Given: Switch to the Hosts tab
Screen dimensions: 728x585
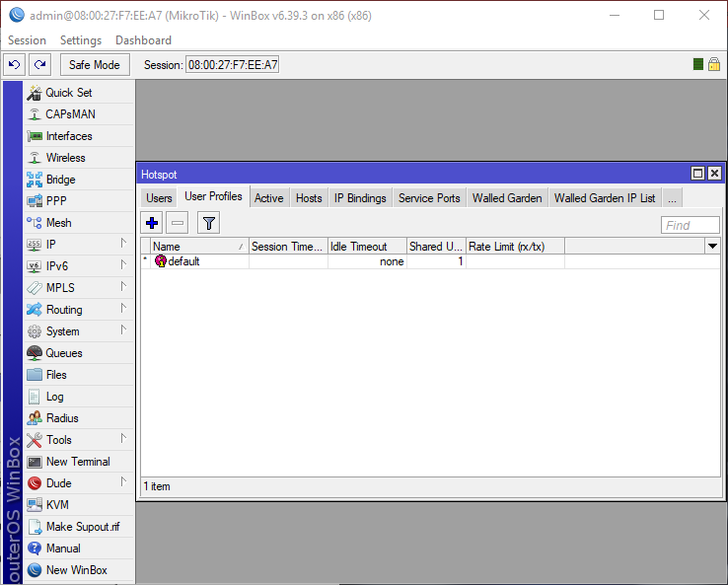Looking at the screenshot, I should coord(309,198).
